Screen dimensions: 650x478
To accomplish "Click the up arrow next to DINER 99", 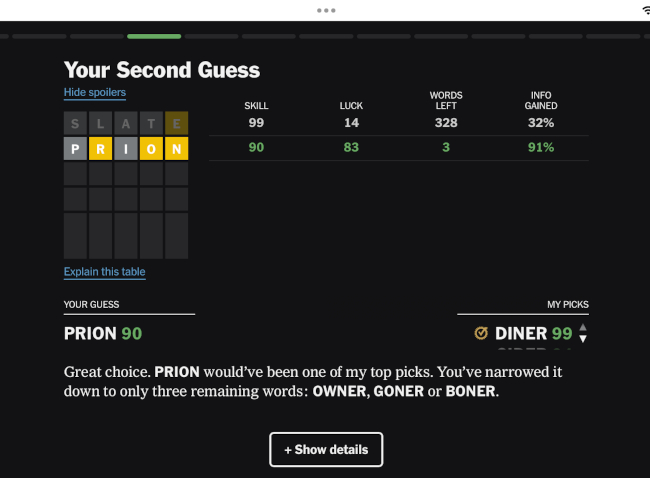I will tap(583, 327).
